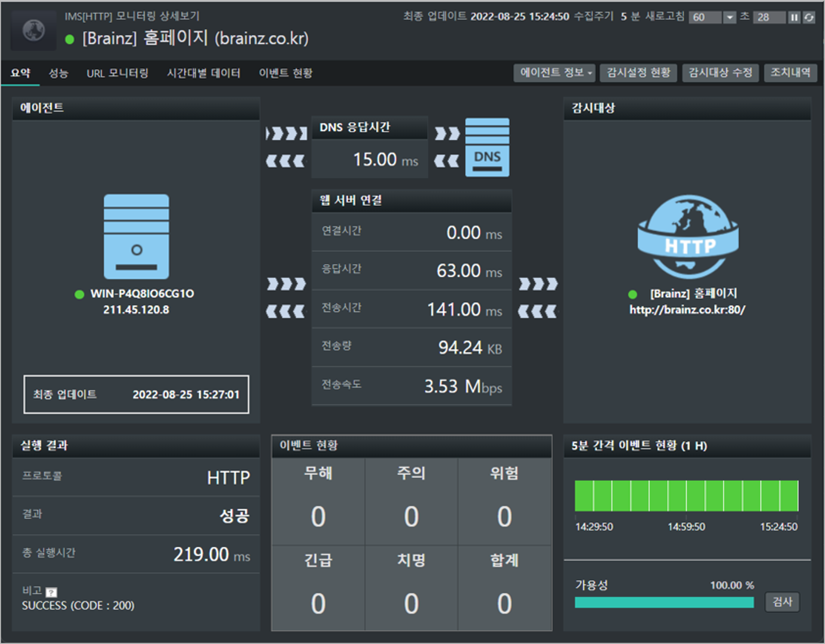Click the DNS server icon
The image size is (825, 644).
point(487,147)
